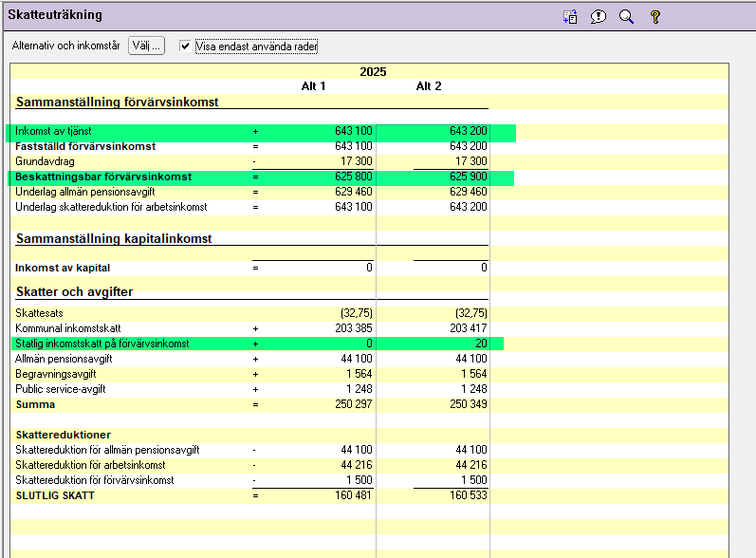Viewport: 756px width, 558px height.
Task: Select the 'Grundavdrag' row label
Action: [44, 161]
